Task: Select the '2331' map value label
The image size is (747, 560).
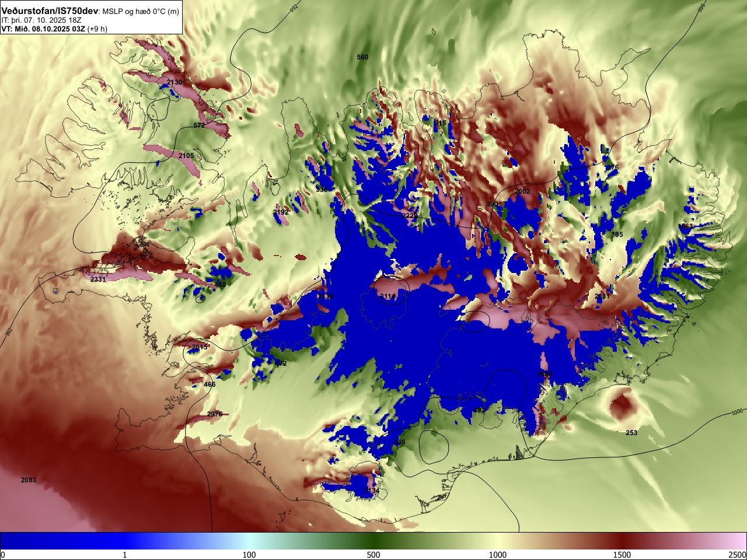Action: (x=98, y=279)
